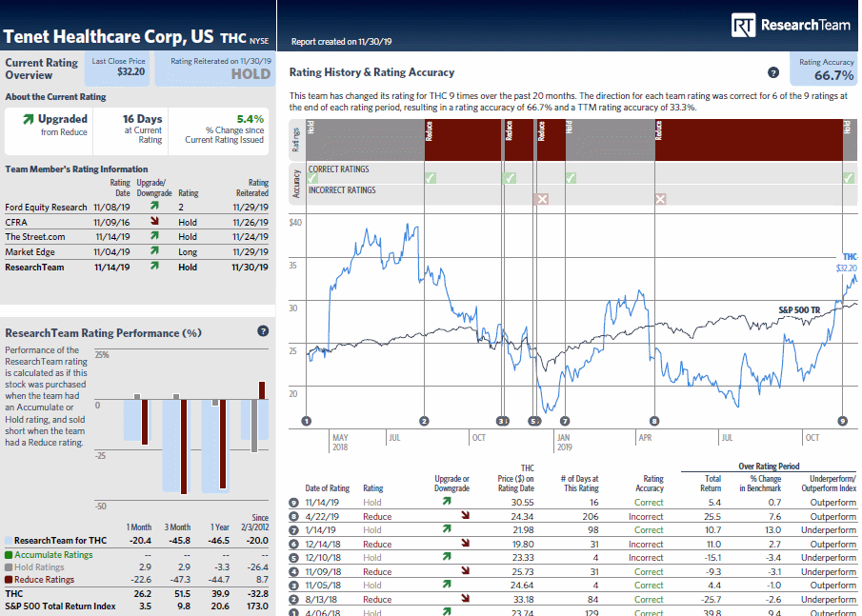The image size is (862, 616).
Task: Click the upgrade arrow in the 12/10/18 history row
Action: [447, 557]
